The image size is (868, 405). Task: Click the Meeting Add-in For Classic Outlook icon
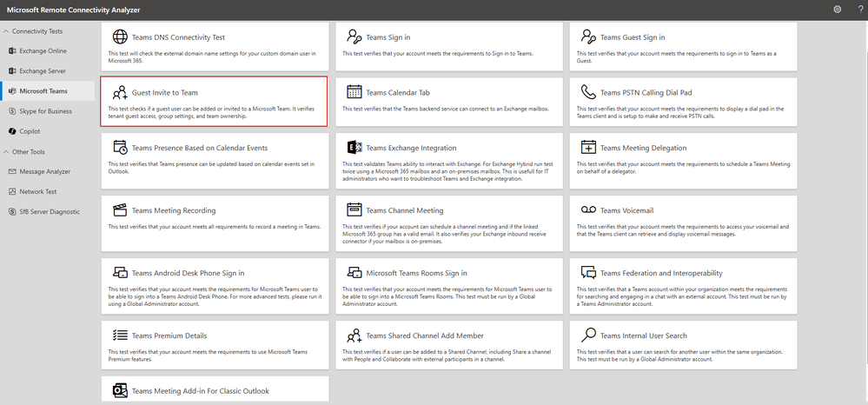tap(120, 390)
